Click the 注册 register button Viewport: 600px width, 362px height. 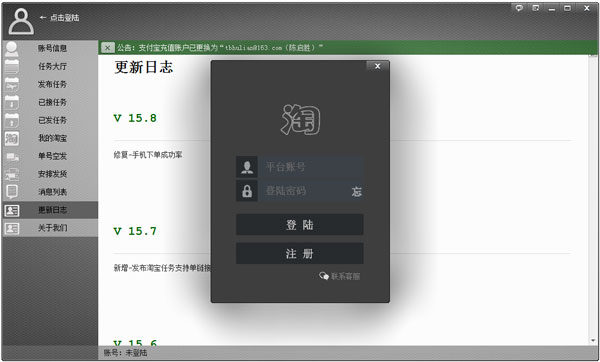(300, 253)
